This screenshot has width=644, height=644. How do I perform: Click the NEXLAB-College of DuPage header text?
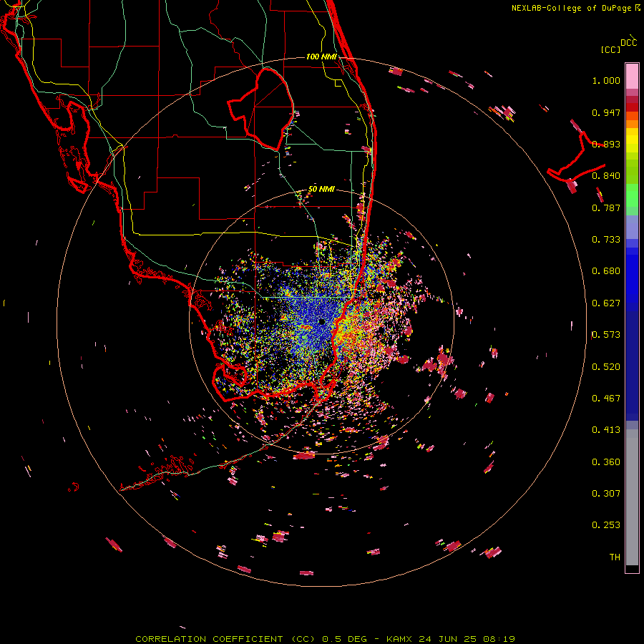(572, 8)
